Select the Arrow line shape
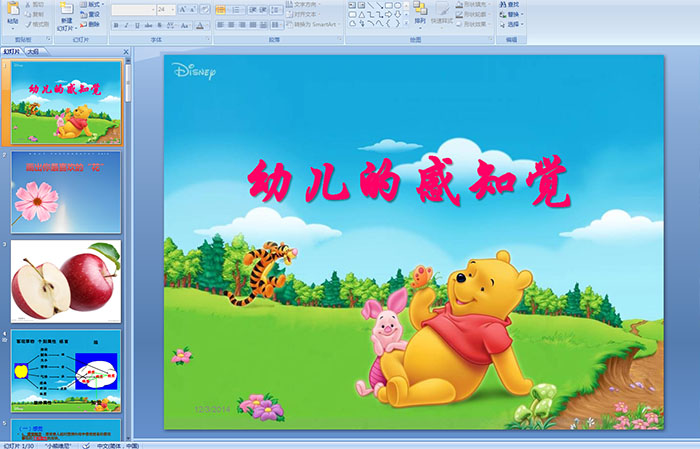 [379, 5]
